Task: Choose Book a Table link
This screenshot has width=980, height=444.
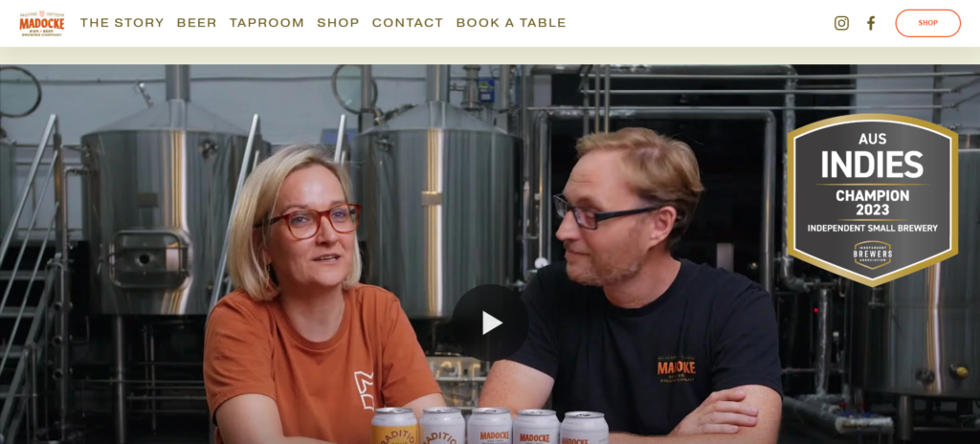Action: click(x=511, y=23)
